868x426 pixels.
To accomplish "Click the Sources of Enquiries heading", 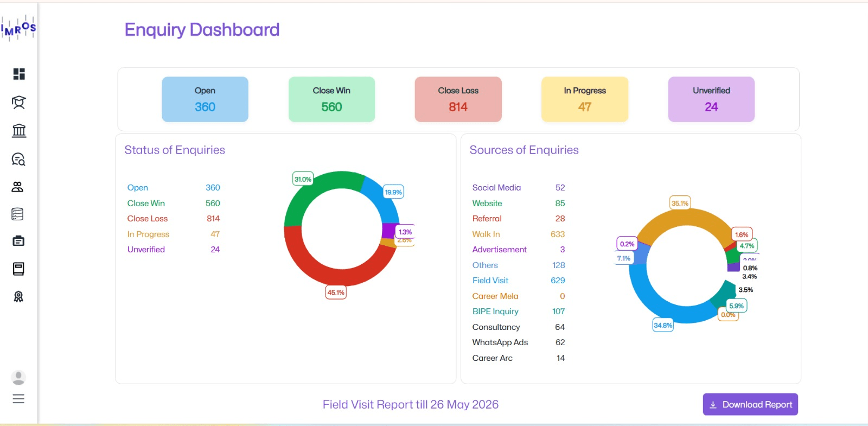I will coord(524,150).
